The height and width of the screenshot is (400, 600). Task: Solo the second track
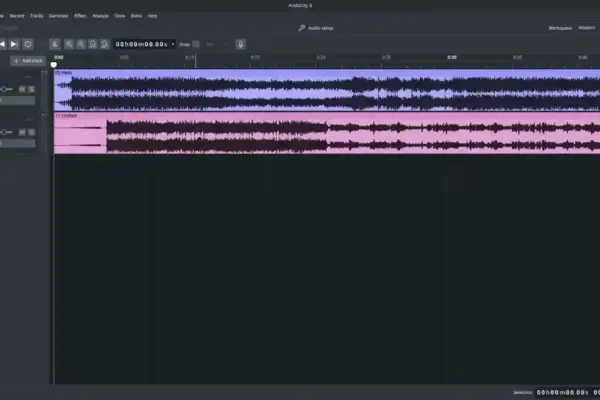pyautogui.click(x=31, y=132)
